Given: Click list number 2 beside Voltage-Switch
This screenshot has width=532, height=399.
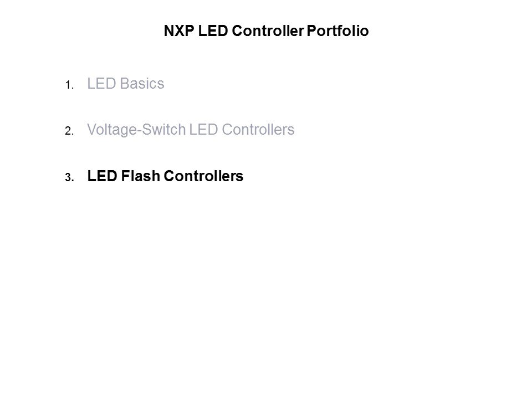Looking at the screenshot, I should pos(68,132).
